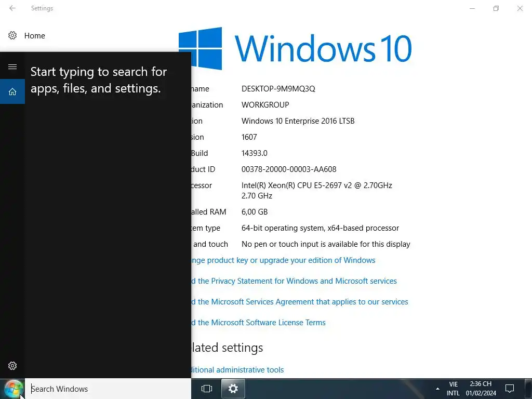
Task: Click the Settings back arrow
Action: tap(12, 8)
